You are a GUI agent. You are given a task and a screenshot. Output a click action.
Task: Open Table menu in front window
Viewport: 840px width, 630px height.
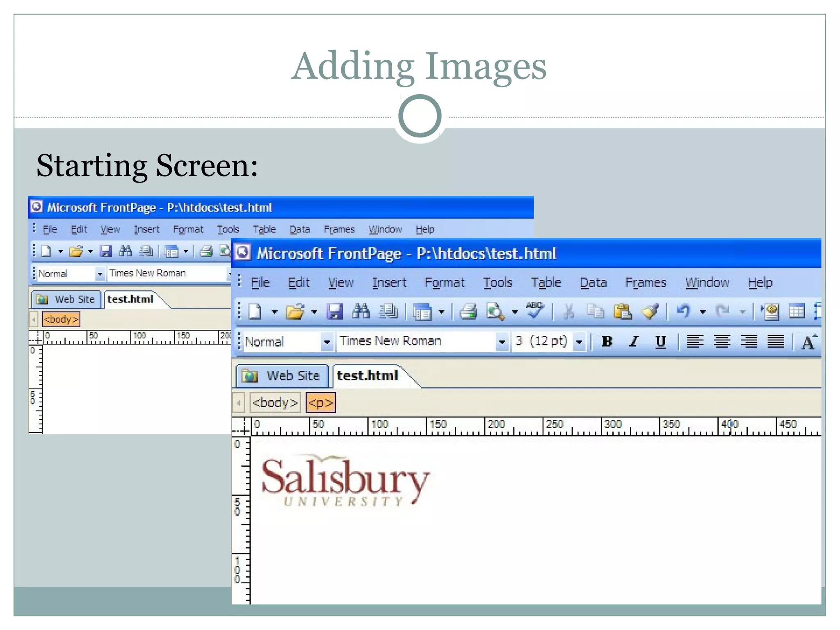point(546,283)
